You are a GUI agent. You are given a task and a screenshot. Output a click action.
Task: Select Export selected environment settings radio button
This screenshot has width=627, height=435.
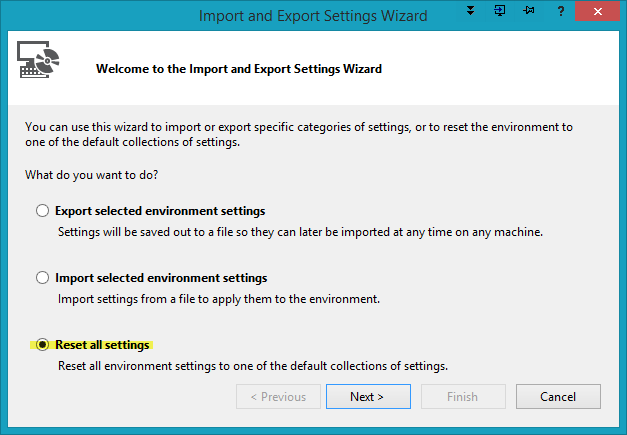pyautogui.click(x=42, y=211)
